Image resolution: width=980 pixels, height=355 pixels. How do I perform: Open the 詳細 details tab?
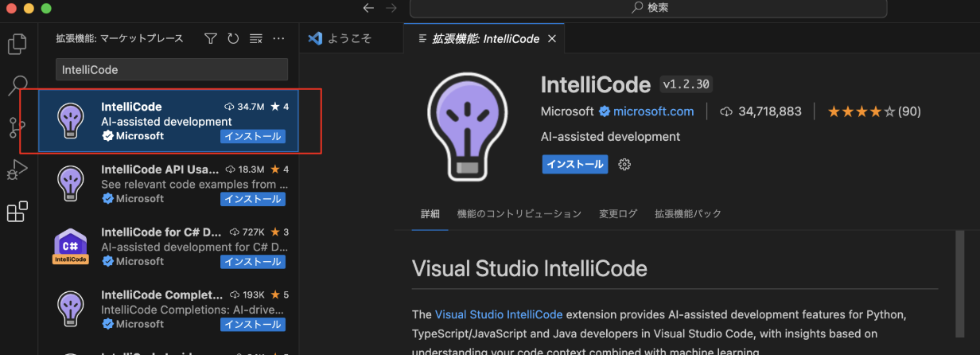pos(430,214)
